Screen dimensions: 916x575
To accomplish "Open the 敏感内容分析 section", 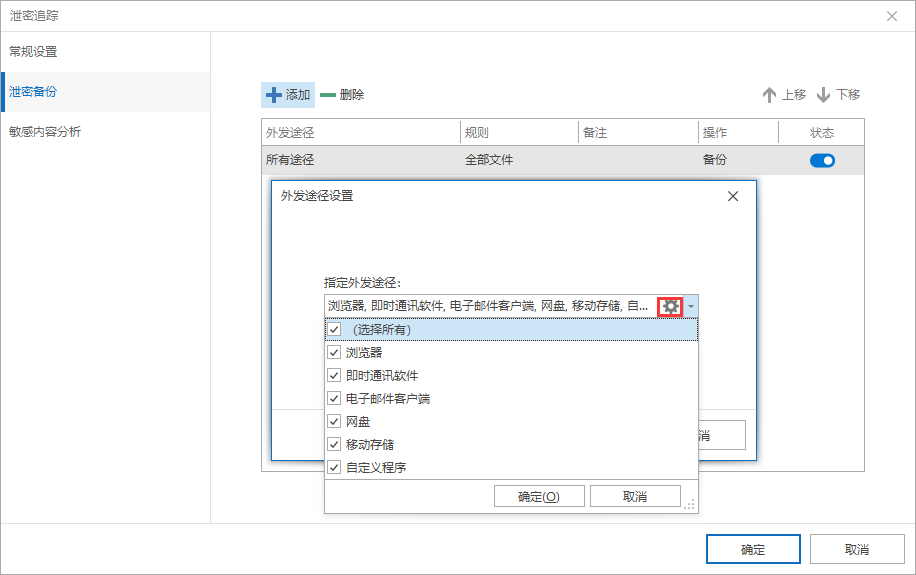I will point(105,131).
